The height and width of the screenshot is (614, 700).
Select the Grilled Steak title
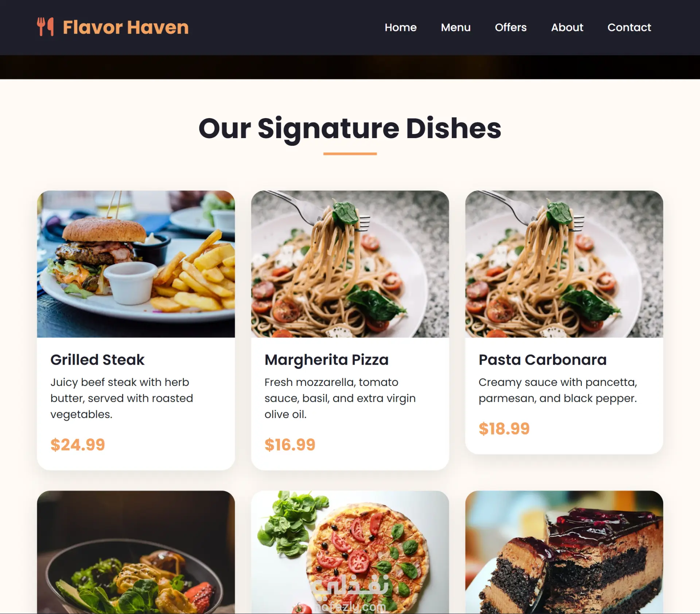97,360
